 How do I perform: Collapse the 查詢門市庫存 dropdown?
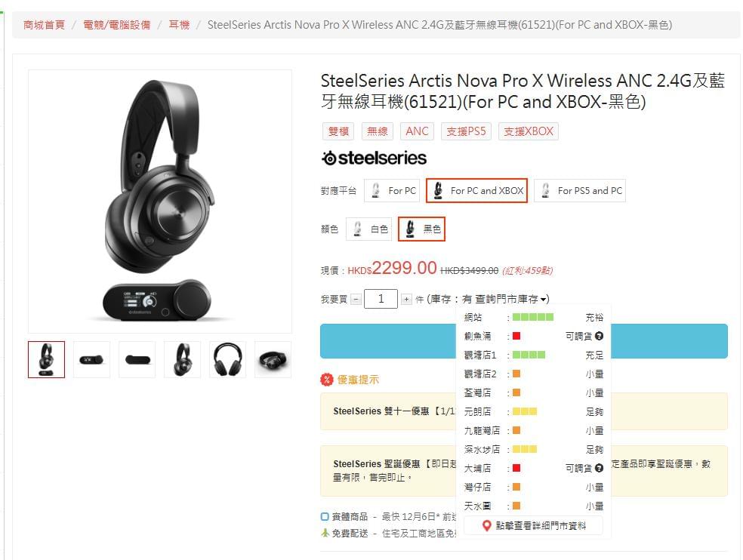(x=511, y=299)
